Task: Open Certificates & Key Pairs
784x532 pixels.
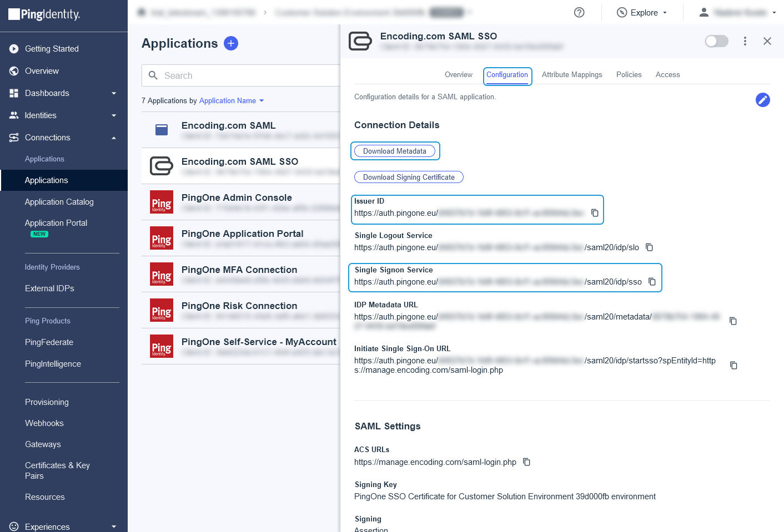Action: tap(57, 470)
